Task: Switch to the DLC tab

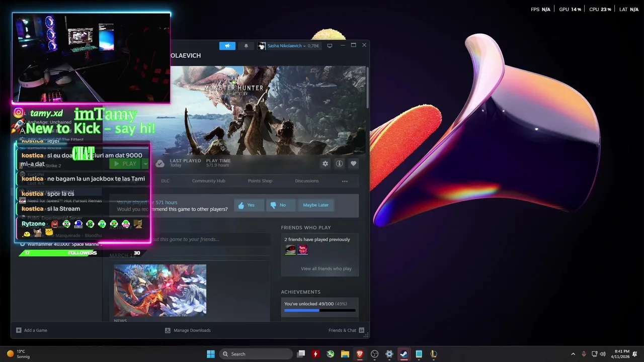Action: (x=165, y=180)
